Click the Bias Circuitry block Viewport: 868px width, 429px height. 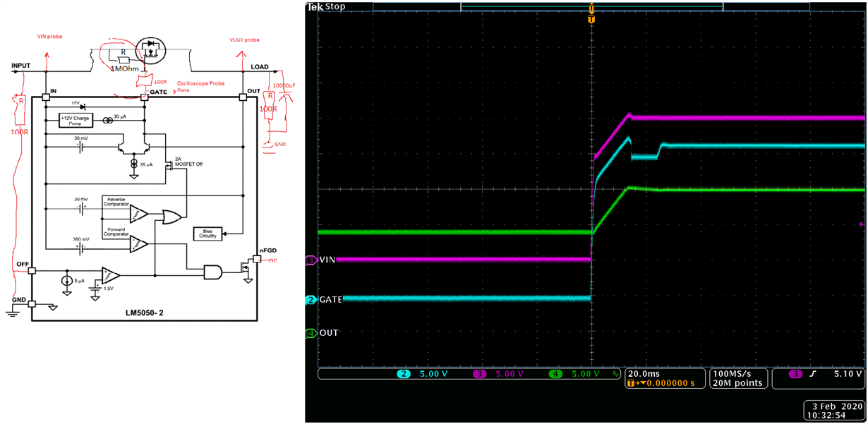pos(207,233)
